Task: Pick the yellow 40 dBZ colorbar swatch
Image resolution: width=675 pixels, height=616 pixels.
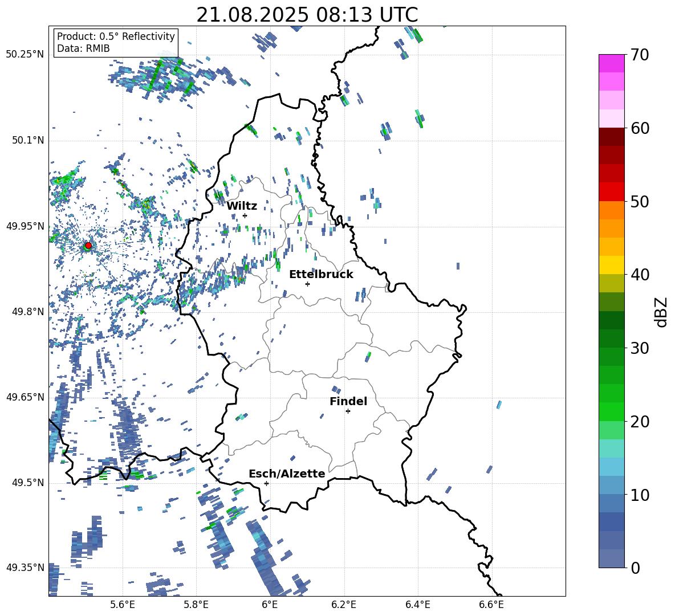Action: pos(611,265)
